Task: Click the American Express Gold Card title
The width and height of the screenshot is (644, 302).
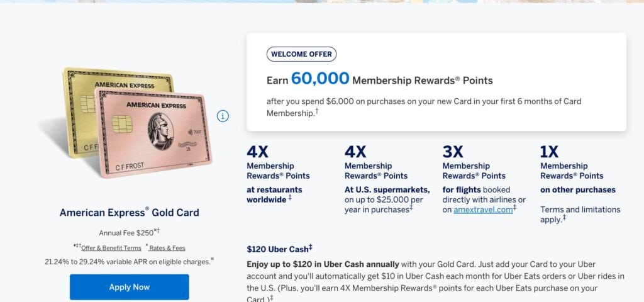Action: 129,213
